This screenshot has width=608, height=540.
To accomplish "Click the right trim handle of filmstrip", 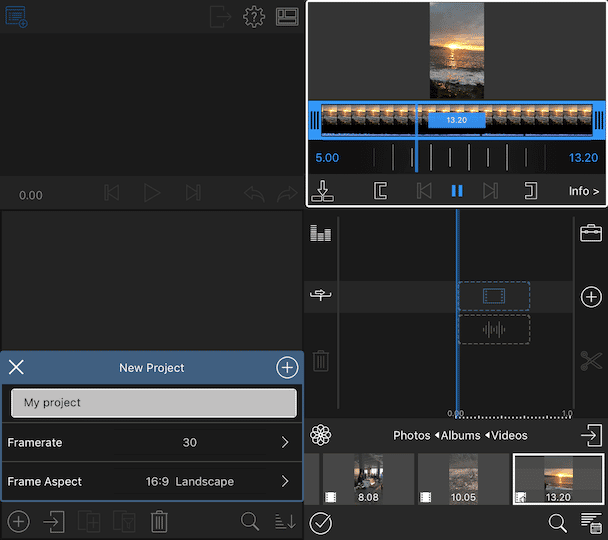I will [x=599, y=120].
